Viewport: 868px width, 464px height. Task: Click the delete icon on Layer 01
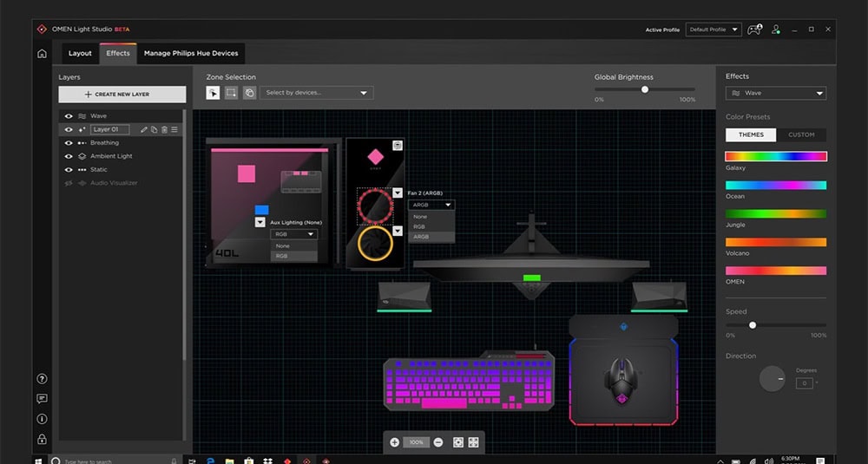click(x=164, y=129)
